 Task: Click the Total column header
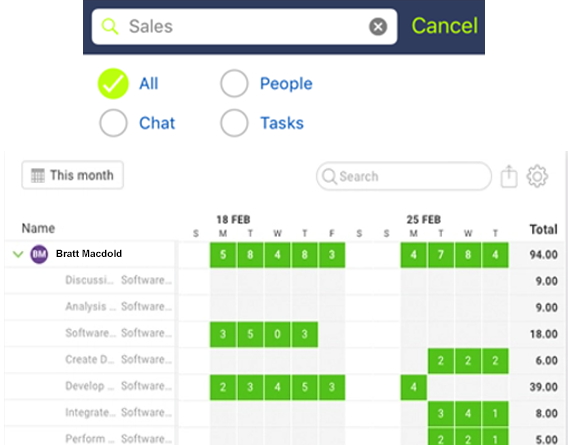coord(543,229)
